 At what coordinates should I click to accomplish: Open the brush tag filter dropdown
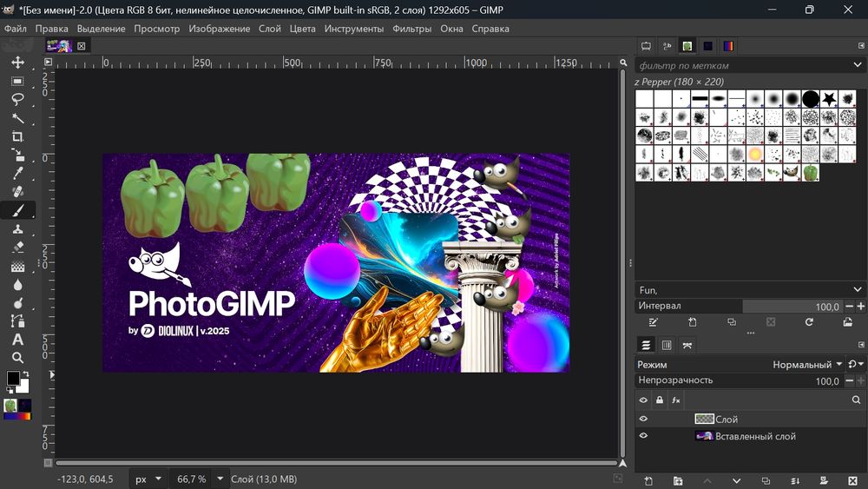pyautogui.click(x=858, y=65)
